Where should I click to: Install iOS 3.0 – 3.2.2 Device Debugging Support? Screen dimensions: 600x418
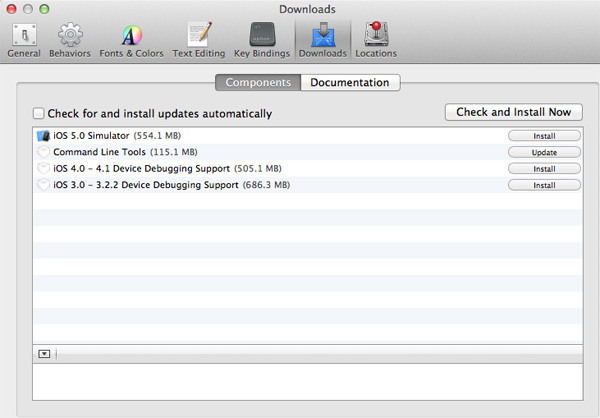click(x=544, y=185)
